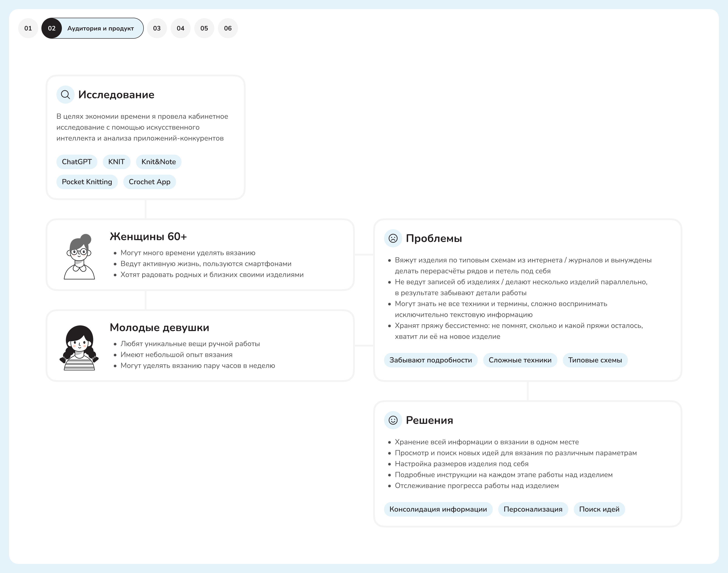The height and width of the screenshot is (573, 728).
Task: Select the Crochet App chip
Action: point(149,182)
